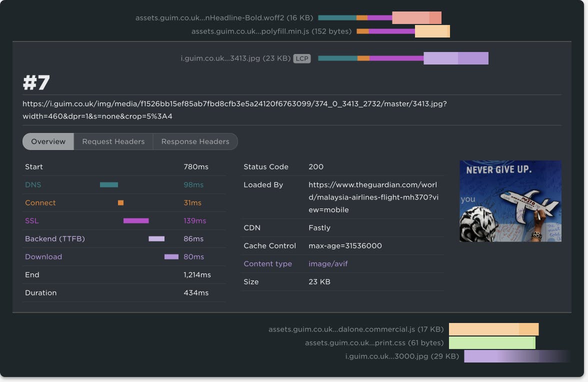
Task: Click the teal DNS timing bar
Action: pos(109,184)
